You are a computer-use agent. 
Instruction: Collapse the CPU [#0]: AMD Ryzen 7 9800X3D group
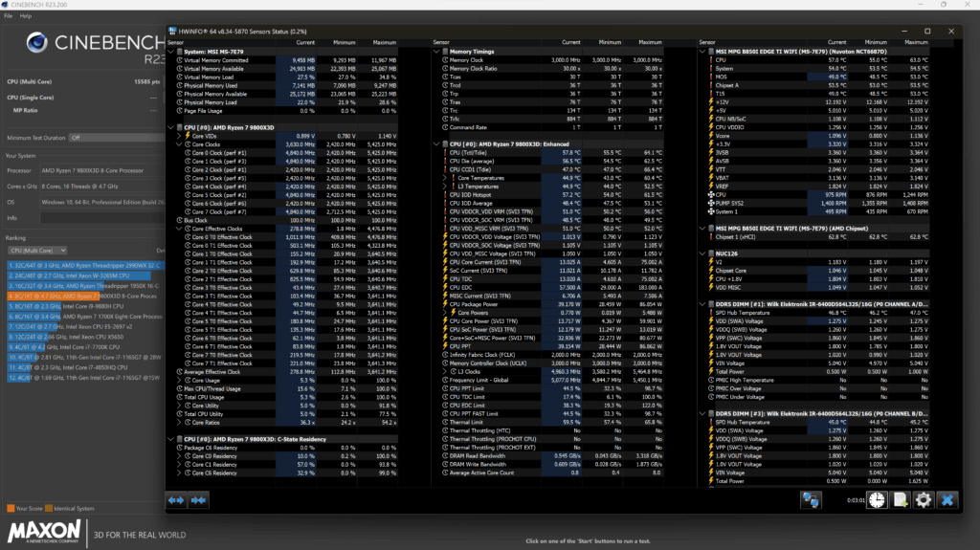[170, 127]
